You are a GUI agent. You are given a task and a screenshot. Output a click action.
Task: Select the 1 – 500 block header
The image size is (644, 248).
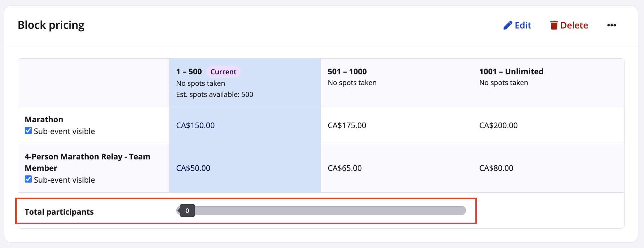pos(189,72)
